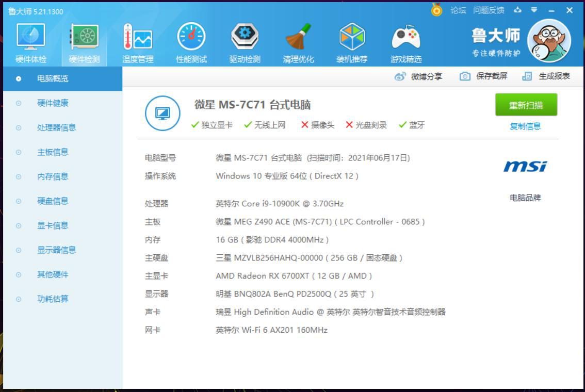Click 微博分享 share text
This screenshot has height=392, width=585.
(427, 76)
